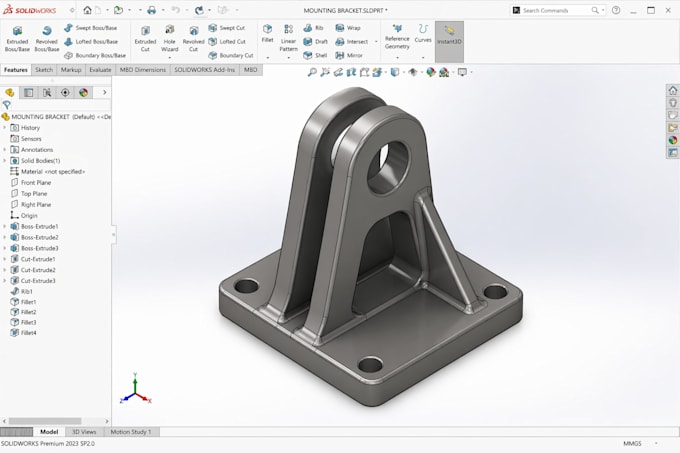The height and width of the screenshot is (453, 680).
Task: Open the Hole Wizard
Action: [170, 38]
